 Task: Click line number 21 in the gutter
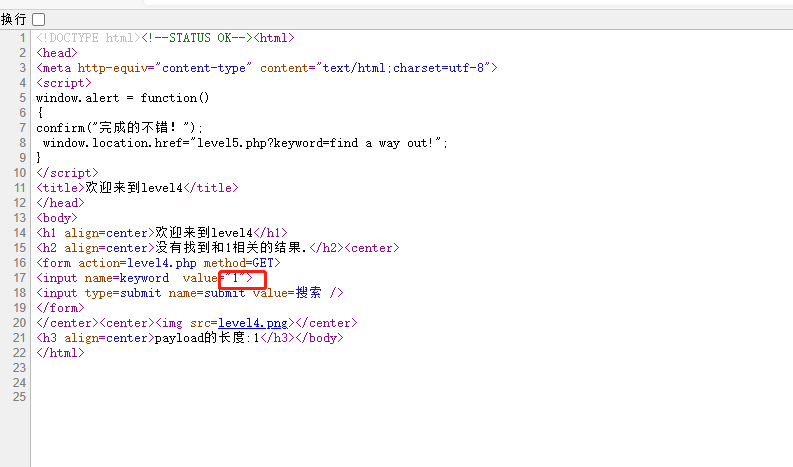pos(19,337)
